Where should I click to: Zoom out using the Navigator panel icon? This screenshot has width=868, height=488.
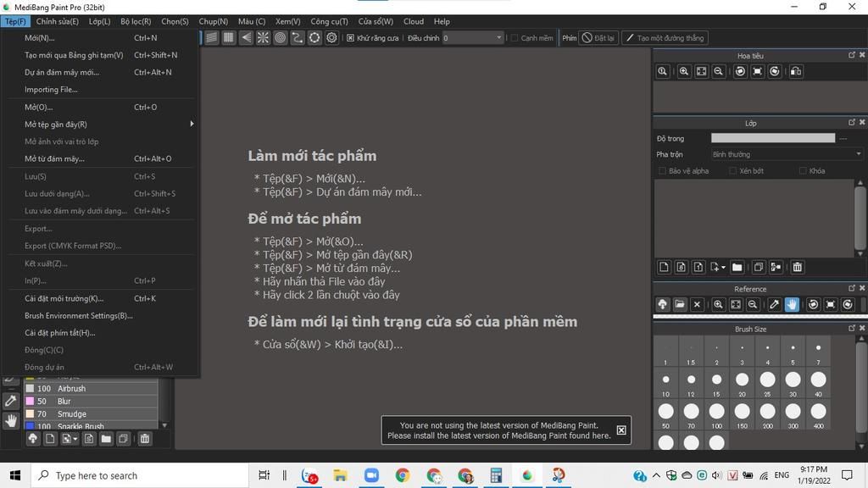[719, 71]
